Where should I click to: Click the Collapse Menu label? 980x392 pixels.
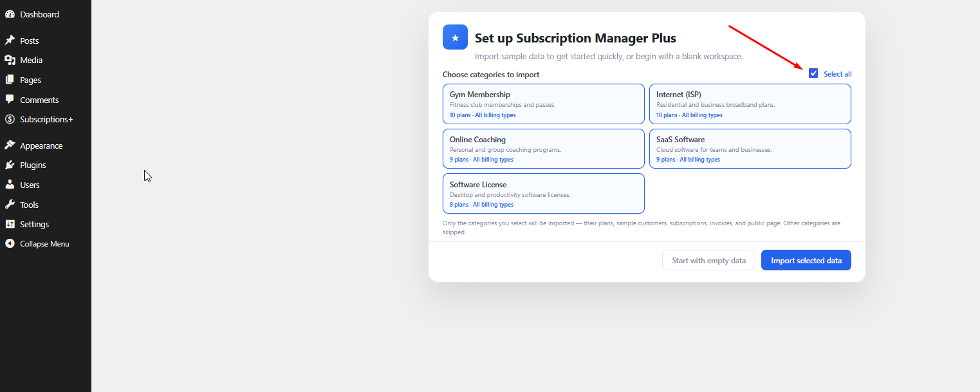point(44,244)
